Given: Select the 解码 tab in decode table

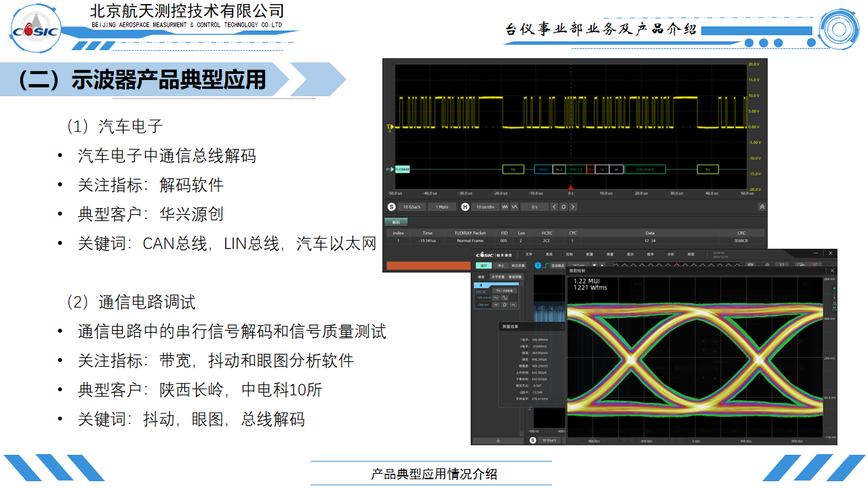Looking at the screenshot, I should [x=396, y=222].
